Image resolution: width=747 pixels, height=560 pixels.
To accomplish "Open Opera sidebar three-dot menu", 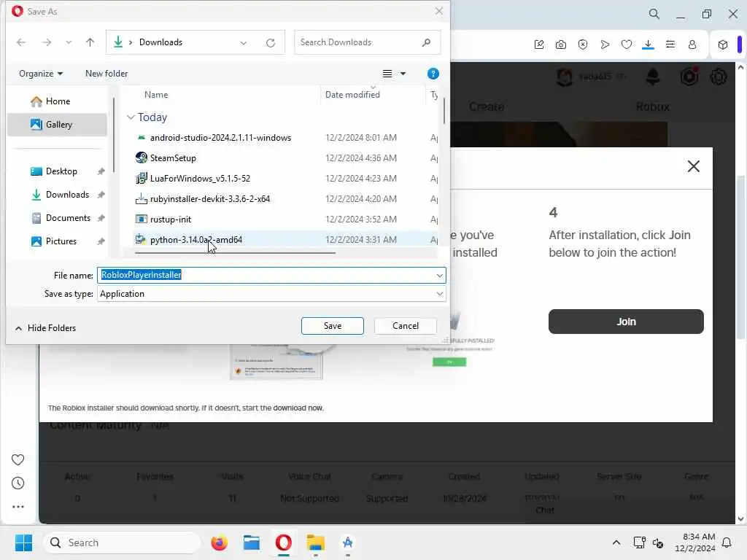I will 18,507.
